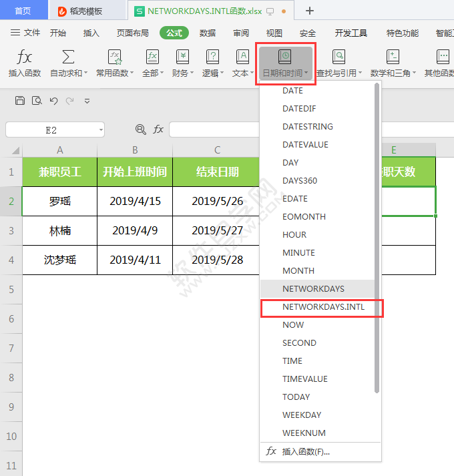Select the EOMONTH function entry
The width and height of the screenshot is (454, 476).
(x=304, y=217)
